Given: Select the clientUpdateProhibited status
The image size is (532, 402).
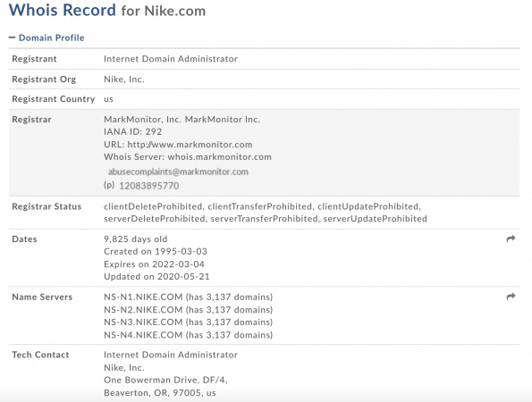Looking at the screenshot, I should (368, 206).
